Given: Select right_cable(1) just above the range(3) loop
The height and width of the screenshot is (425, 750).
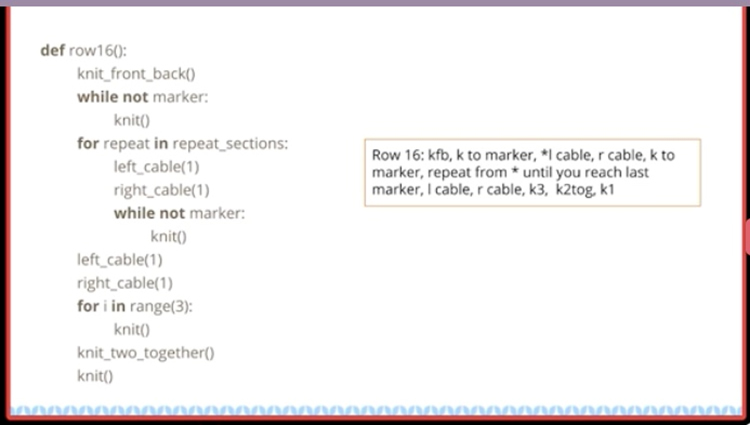Looking at the screenshot, I should pyautogui.click(x=125, y=283).
